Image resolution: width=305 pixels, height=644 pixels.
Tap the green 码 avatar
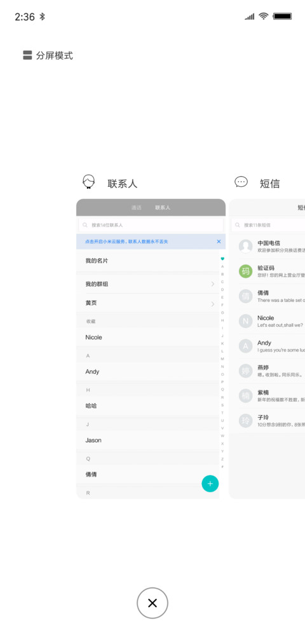245,271
